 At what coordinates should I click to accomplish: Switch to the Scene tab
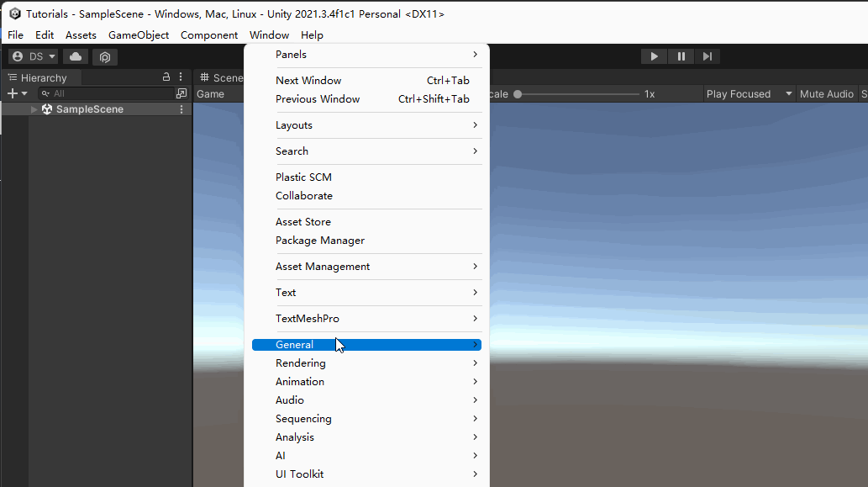coord(222,77)
